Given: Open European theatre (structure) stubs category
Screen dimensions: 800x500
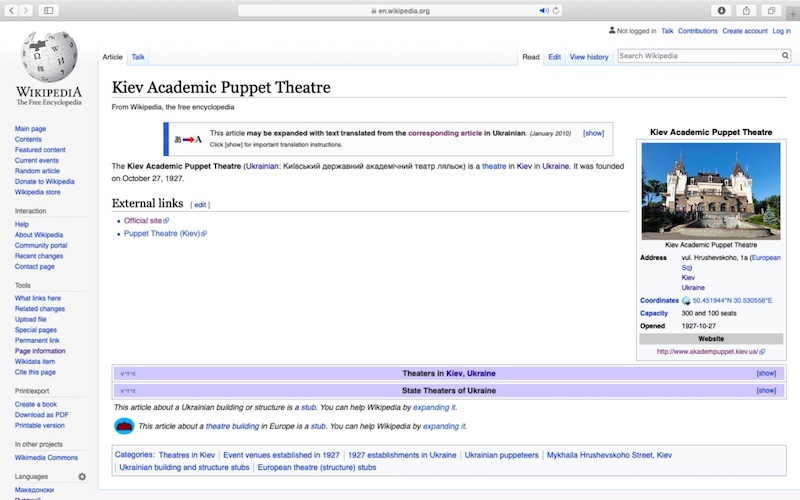Looking at the screenshot, I should tap(316, 467).
